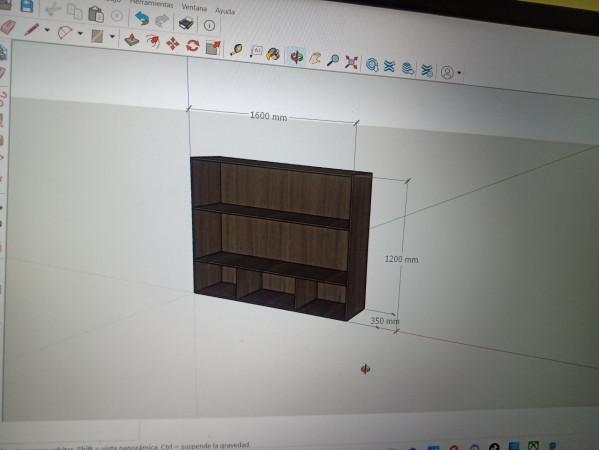Click the Save floppy disk icon
The image size is (599, 450).
(27, 5)
